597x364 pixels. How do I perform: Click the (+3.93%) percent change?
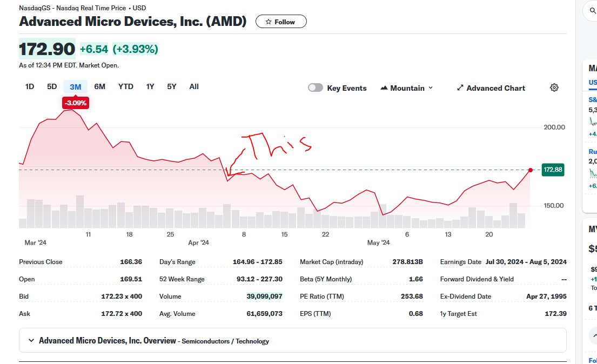click(135, 49)
